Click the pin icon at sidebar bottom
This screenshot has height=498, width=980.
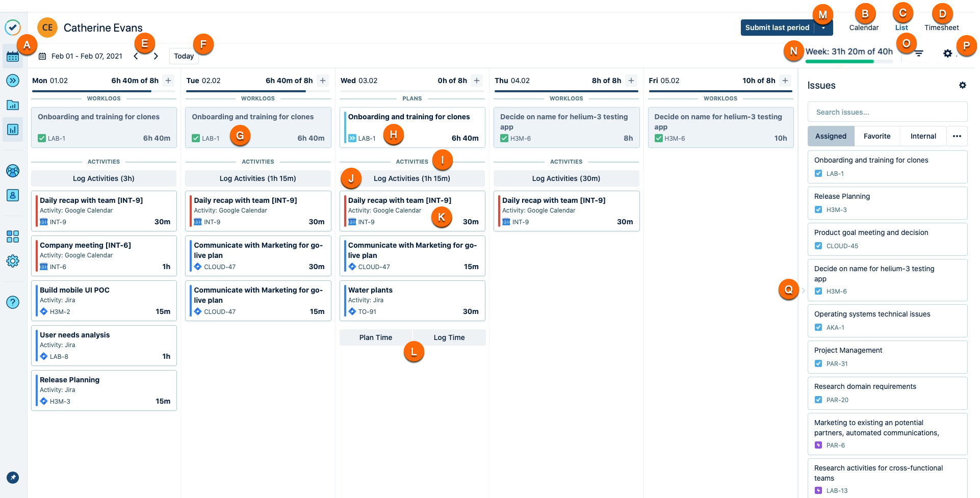click(x=13, y=478)
